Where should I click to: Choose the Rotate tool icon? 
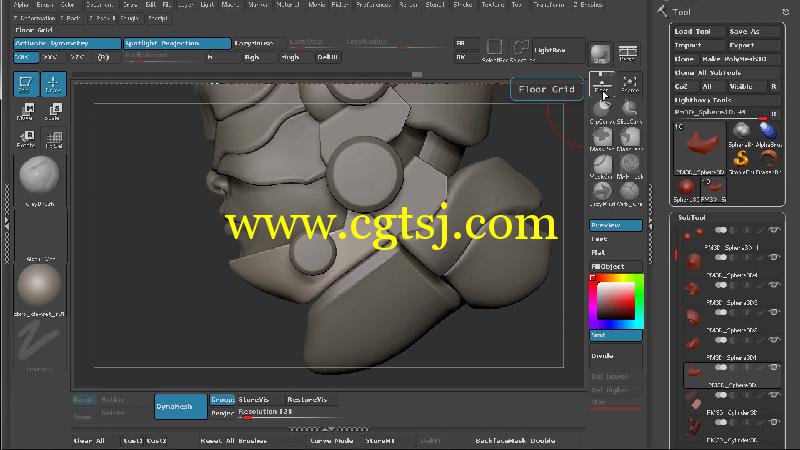click(26, 139)
